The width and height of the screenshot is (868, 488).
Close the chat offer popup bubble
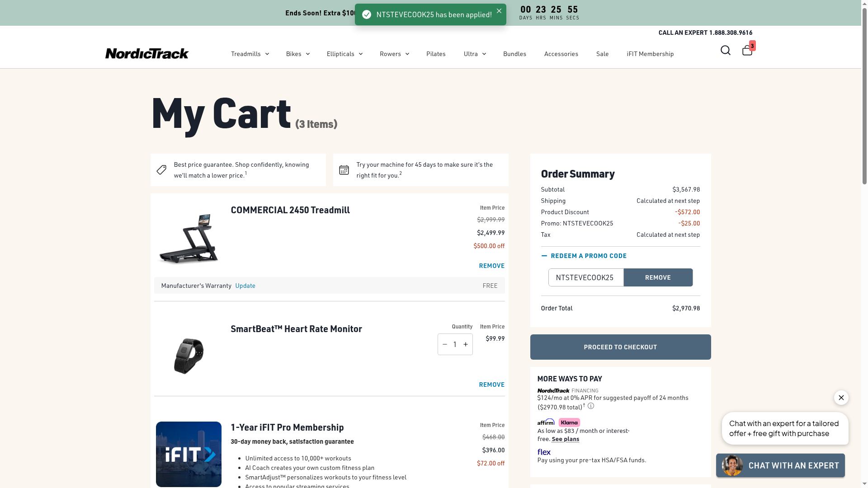(841, 398)
